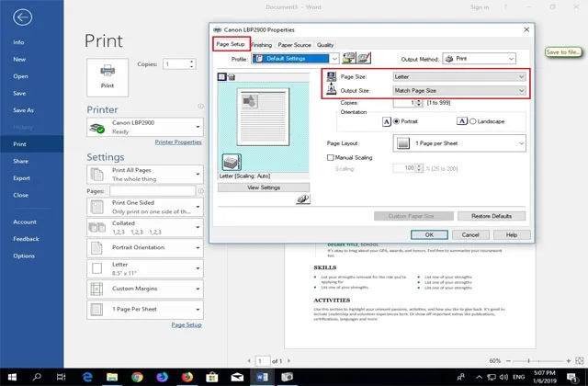This screenshot has width=588, height=386.
Task: Click the Printer Properties link
Action: coord(178,142)
